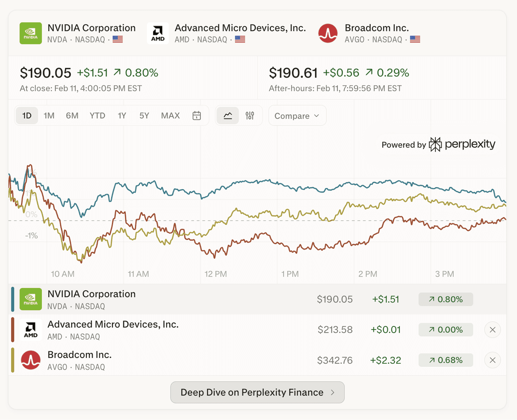Click +$2.32 change in Broadcom row
Viewport: 517px width, 420px height.
[x=385, y=360]
